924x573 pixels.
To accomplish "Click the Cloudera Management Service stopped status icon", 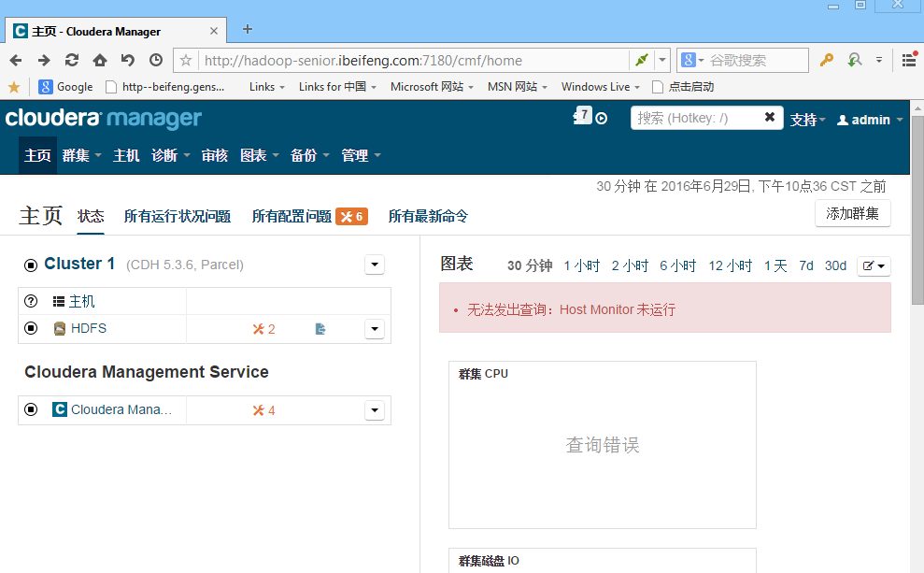I will click(31, 409).
